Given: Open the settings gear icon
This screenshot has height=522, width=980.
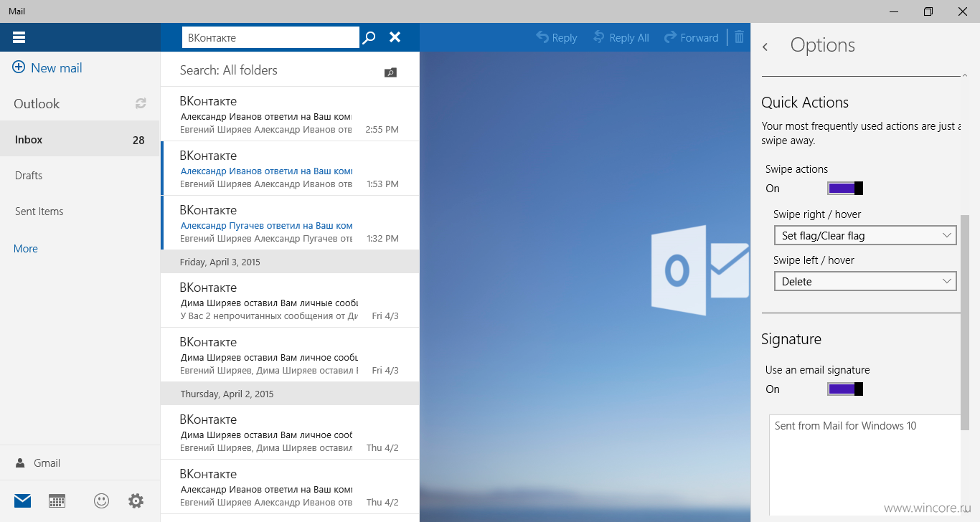Looking at the screenshot, I should pos(136,501).
